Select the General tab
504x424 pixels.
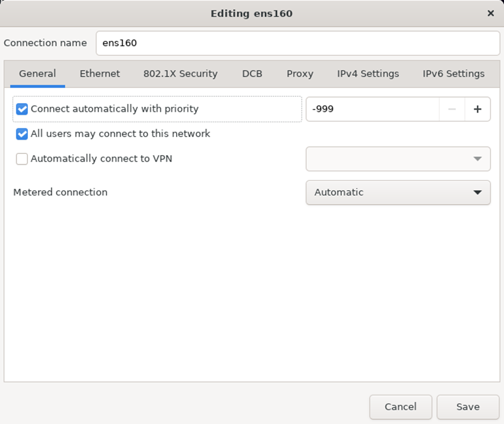tap(37, 73)
